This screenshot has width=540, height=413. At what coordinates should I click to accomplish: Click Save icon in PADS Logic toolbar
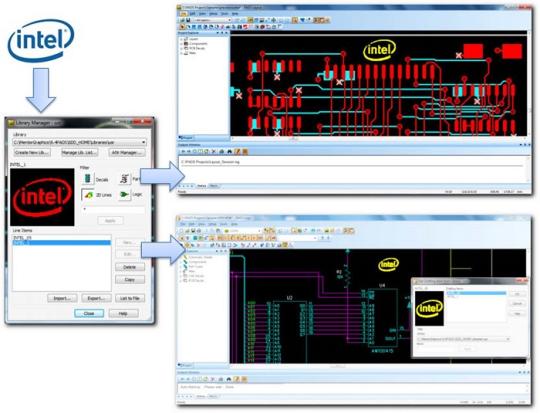(193, 230)
